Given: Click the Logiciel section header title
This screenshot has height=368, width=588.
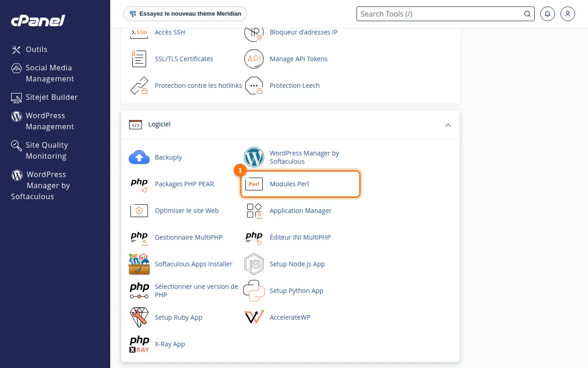Looking at the screenshot, I should pyautogui.click(x=159, y=124).
